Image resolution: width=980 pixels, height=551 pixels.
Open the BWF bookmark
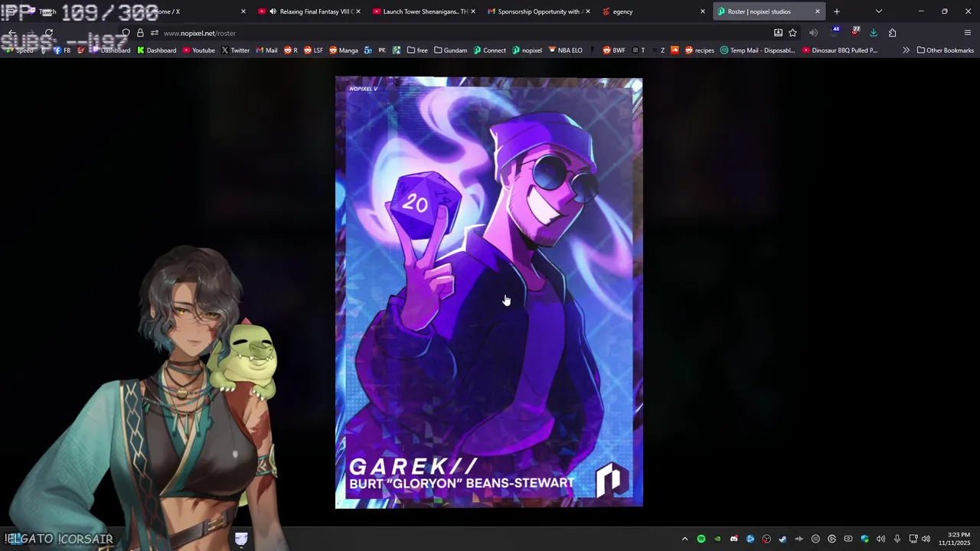(614, 51)
